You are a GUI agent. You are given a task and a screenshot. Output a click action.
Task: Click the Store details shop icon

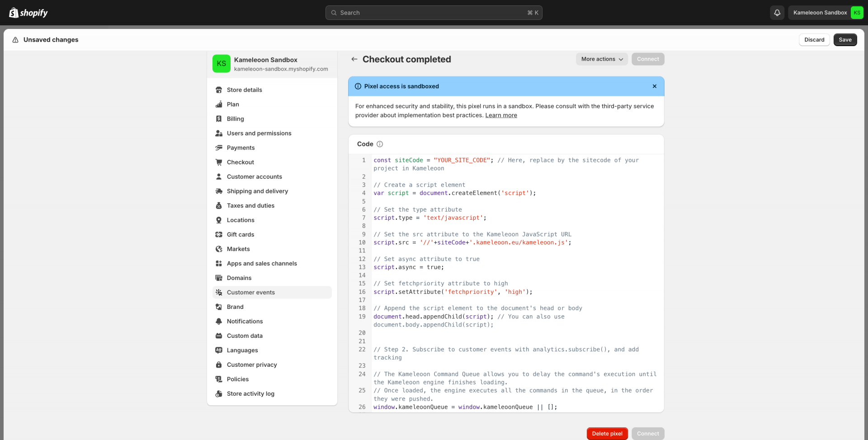[x=219, y=90]
